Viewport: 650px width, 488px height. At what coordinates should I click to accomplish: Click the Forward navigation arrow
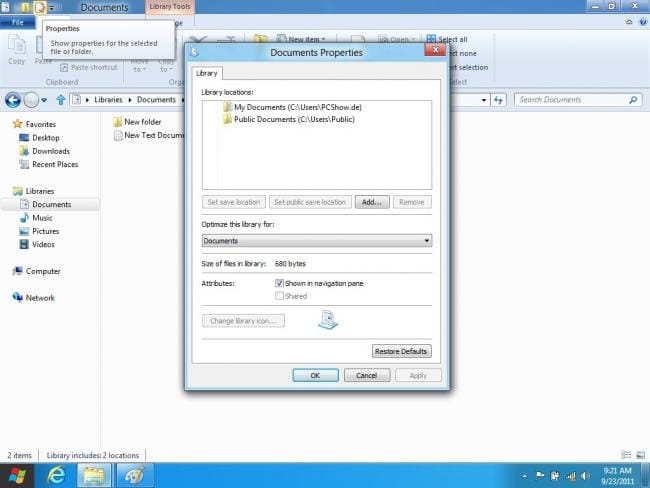pos(31,100)
